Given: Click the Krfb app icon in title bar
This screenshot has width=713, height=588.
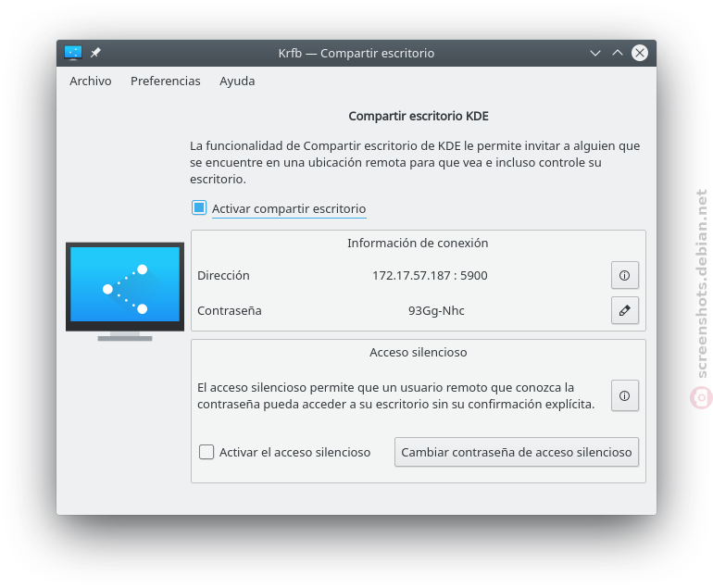Looking at the screenshot, I should pyautogui.click(x=73, y=53).
